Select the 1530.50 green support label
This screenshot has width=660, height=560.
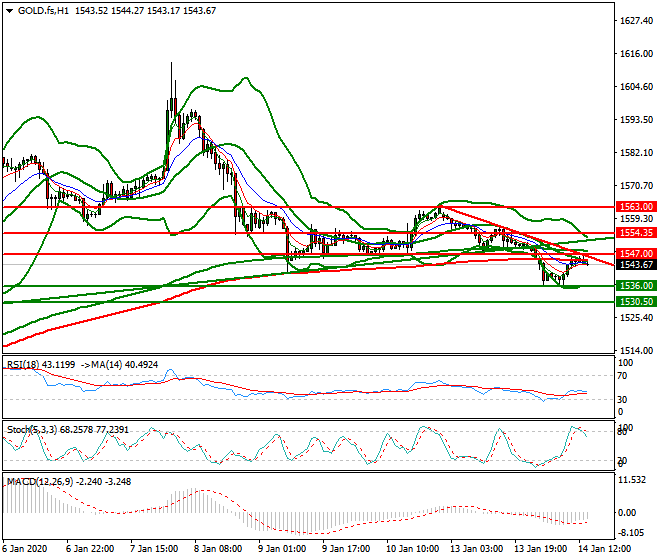[x=636, y=301]
